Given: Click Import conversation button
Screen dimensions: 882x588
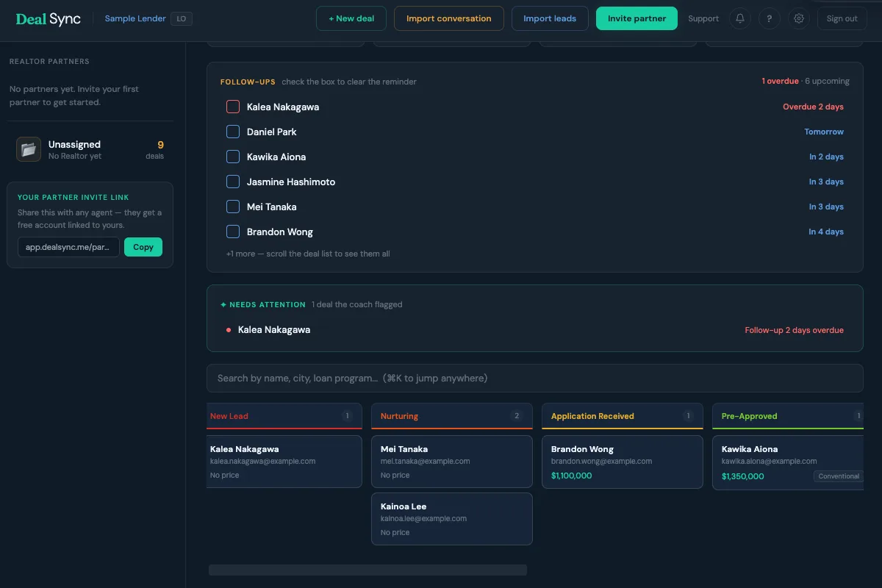Looking at the screenshot, I should pos(448,18).
